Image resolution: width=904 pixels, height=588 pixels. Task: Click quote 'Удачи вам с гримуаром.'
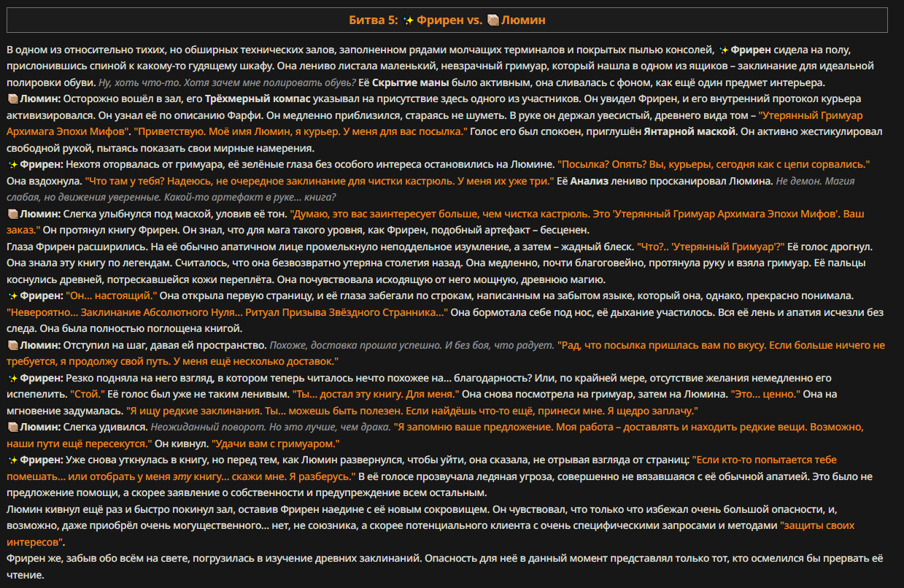(276, 444)
